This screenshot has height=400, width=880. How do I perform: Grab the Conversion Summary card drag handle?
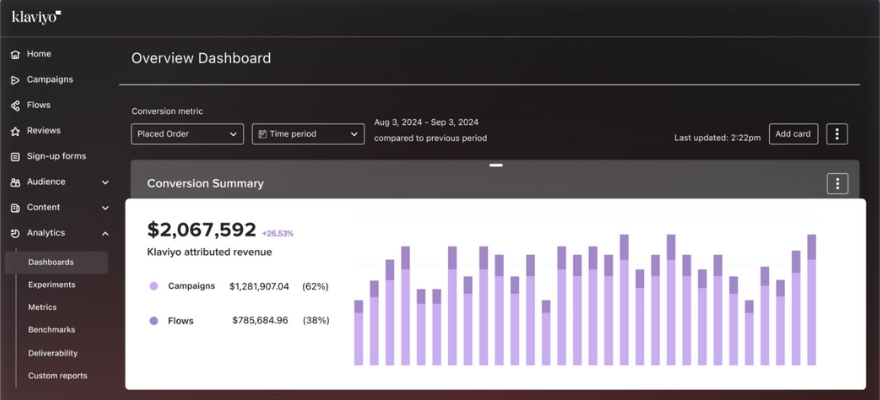click(x=496, y=165)
